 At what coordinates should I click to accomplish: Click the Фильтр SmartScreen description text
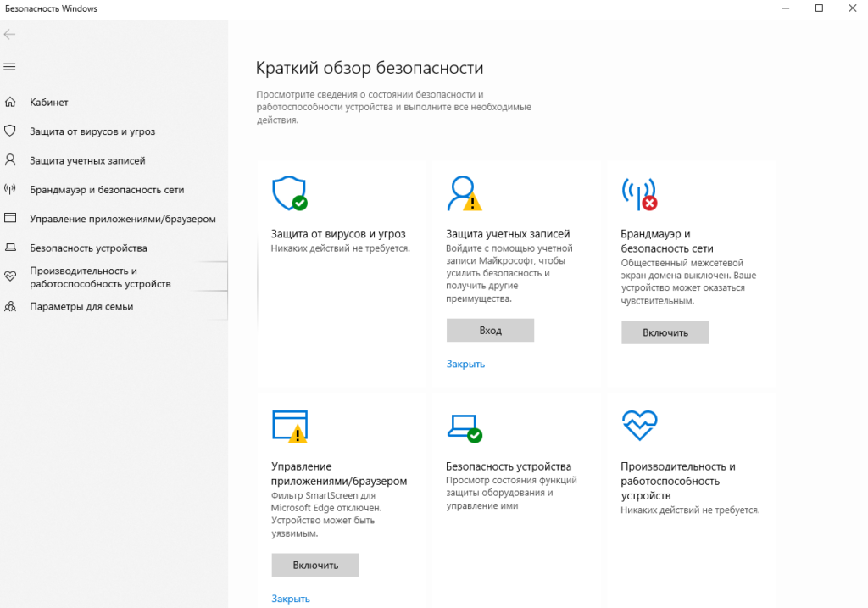click(326, 515)
